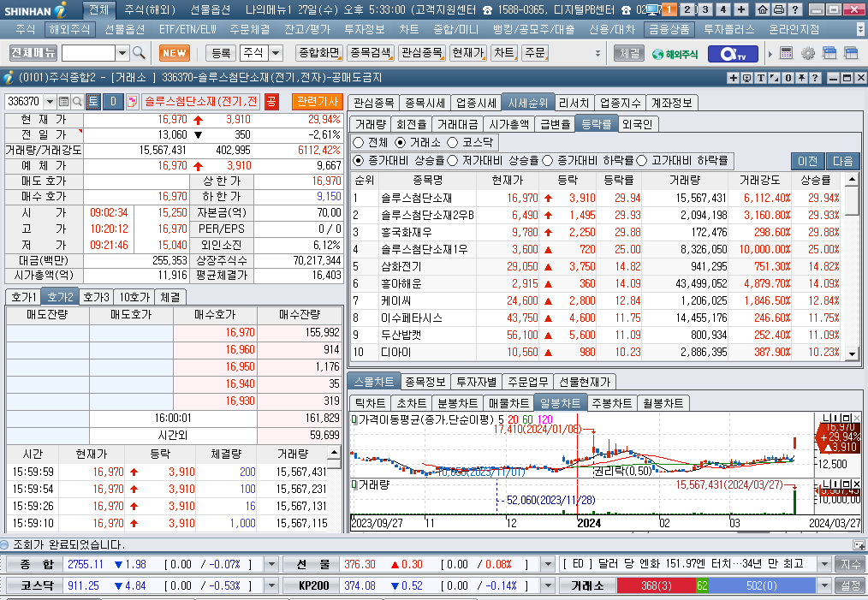Click the 토 icon next to stock code
This screenshot has height=600, width=868.
tap(93, 101)
